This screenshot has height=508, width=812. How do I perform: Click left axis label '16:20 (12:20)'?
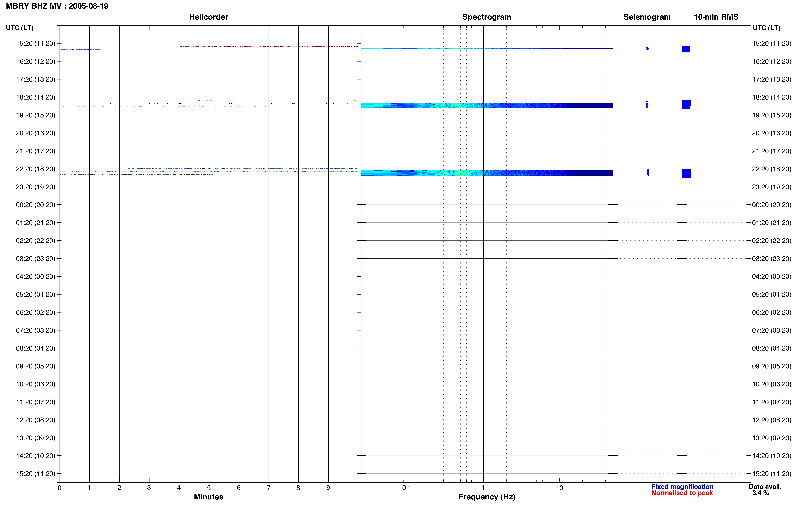tap(36, 61)
